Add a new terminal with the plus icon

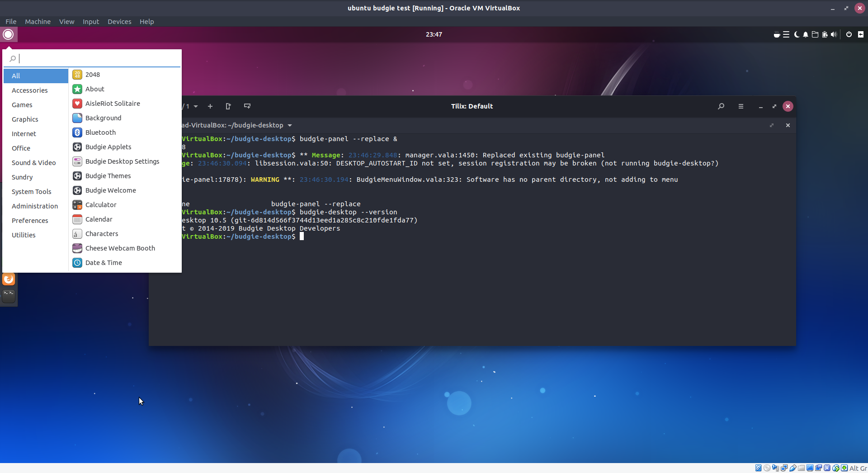[x=210, y=106]
